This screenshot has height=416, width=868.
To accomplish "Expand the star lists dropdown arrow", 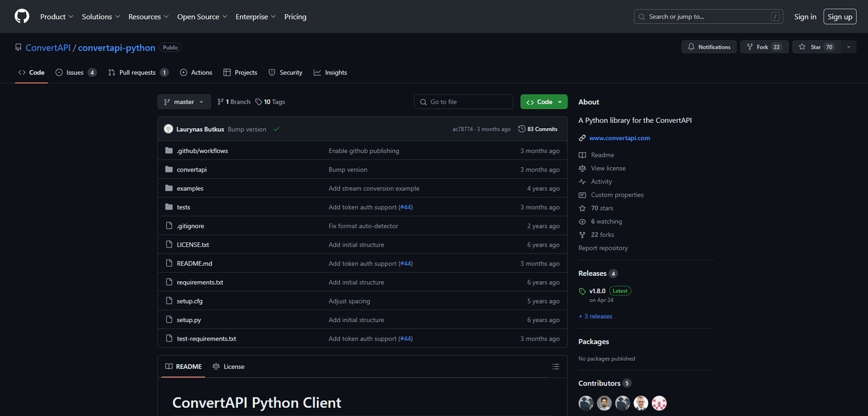I will pos(848,47).
